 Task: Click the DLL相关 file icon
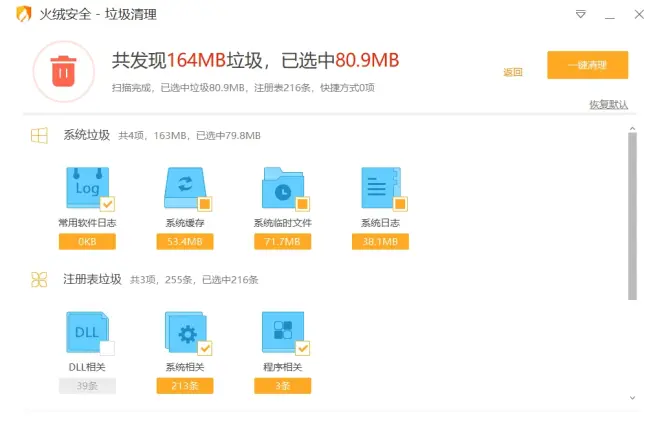[x=87, y=332]
